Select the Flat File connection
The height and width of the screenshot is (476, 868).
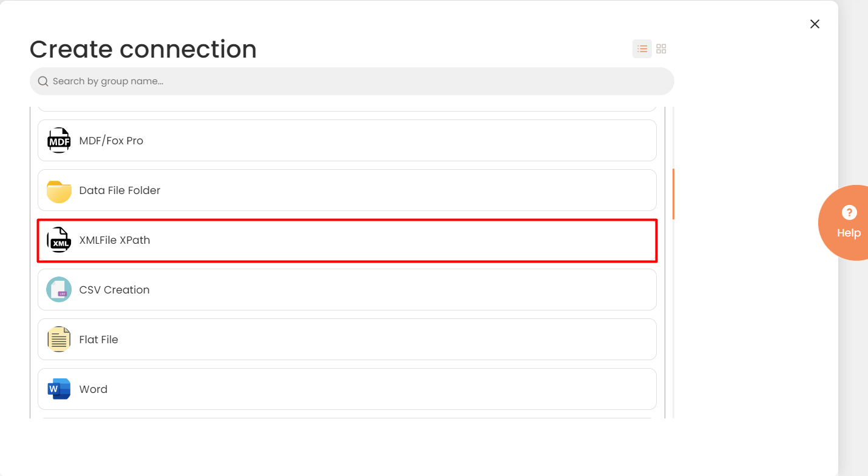tap(347, 339)
